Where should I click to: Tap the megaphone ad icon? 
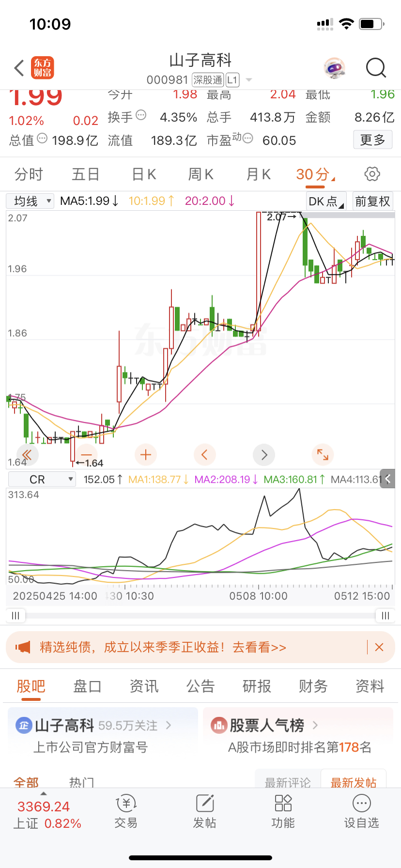pos(23,647)
